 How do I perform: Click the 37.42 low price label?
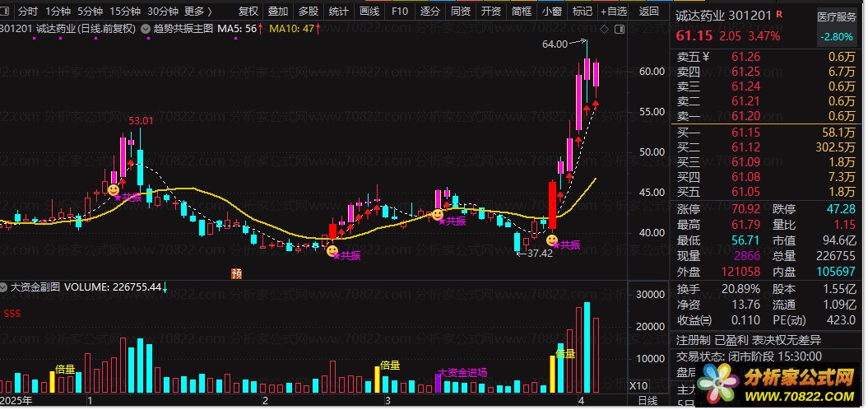coord(540,254)
